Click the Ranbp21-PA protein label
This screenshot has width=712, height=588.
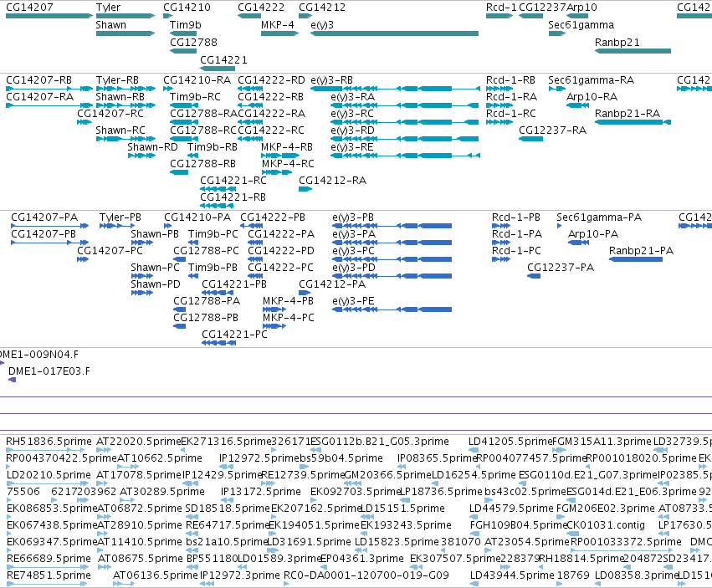pyautogui.click(x=641, y=251)
